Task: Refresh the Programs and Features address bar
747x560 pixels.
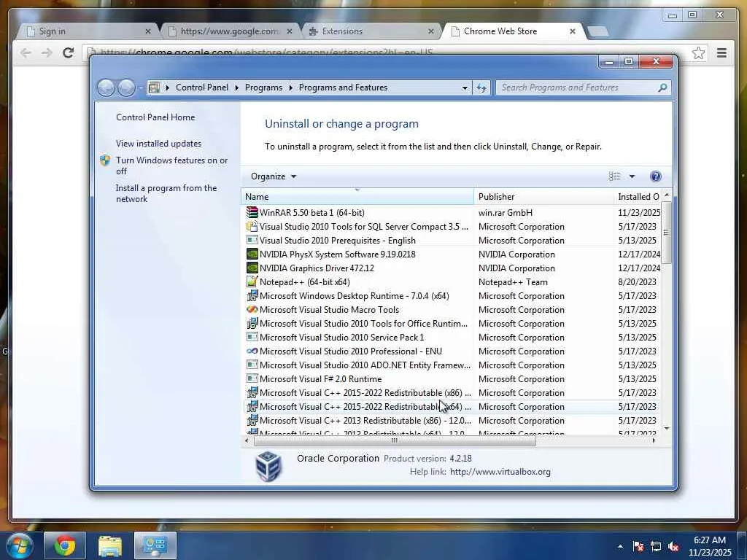Action: pyautogui.click(x=481, y=87)
